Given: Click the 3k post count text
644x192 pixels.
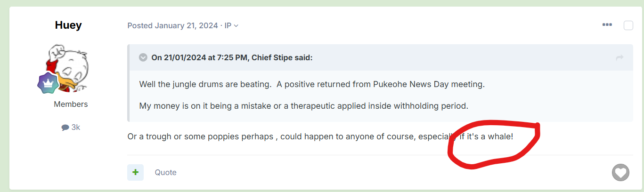Looking at the screenshot, I should pos(75,127).
